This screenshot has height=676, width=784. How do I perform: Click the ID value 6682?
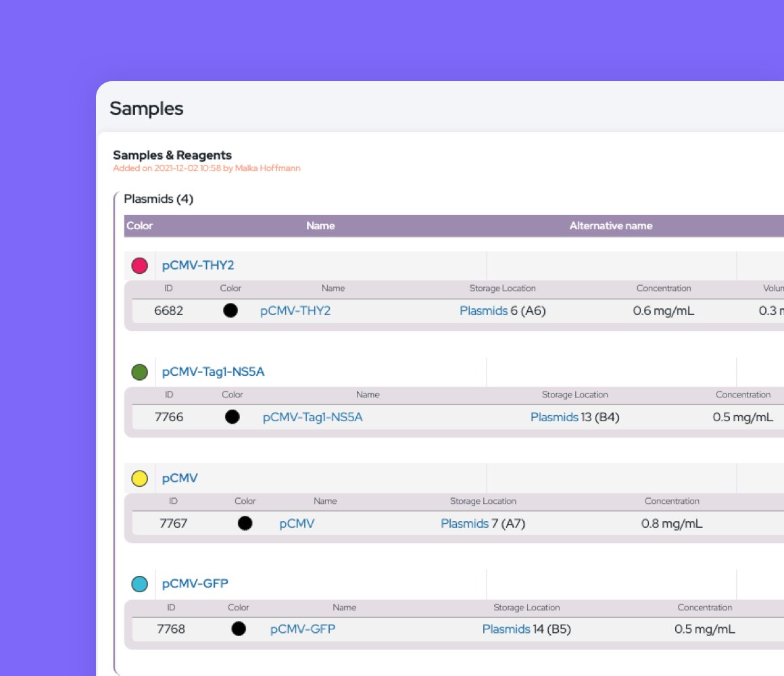click(x=168, y=310)
